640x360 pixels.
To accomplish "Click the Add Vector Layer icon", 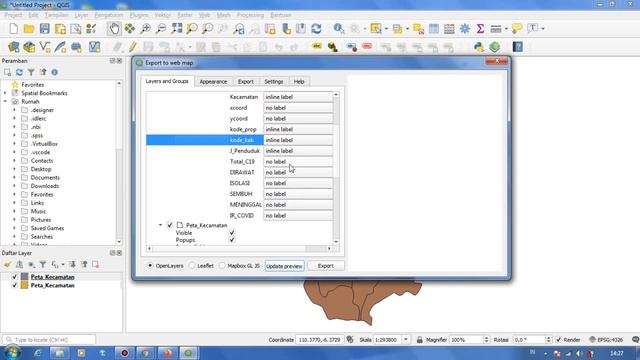I will pos(44,47).
